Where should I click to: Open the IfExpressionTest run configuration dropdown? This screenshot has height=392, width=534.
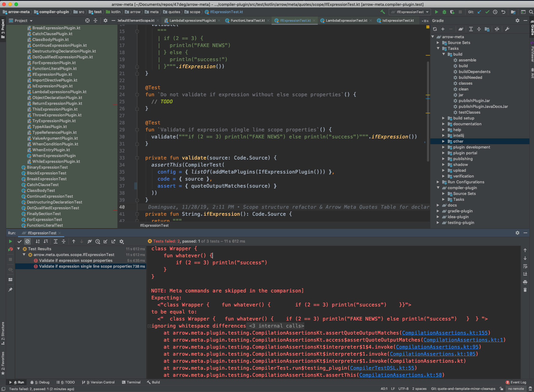coord(410,12)
